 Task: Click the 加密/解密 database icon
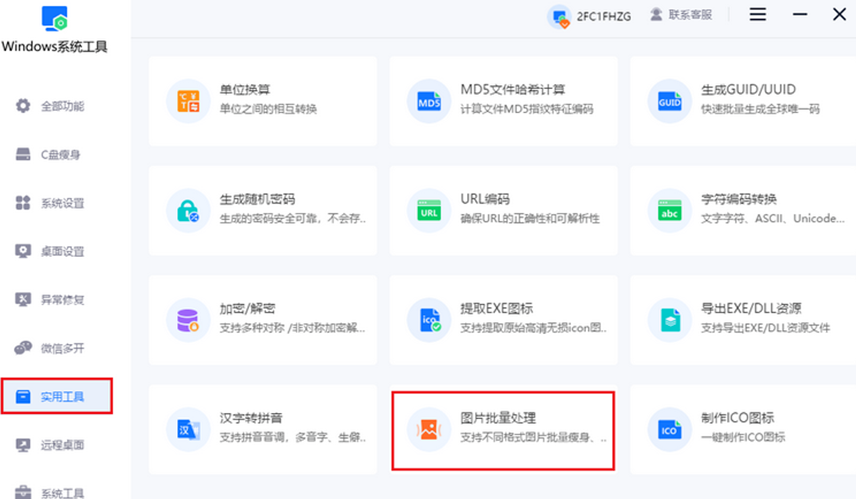[x=188, y=320]
